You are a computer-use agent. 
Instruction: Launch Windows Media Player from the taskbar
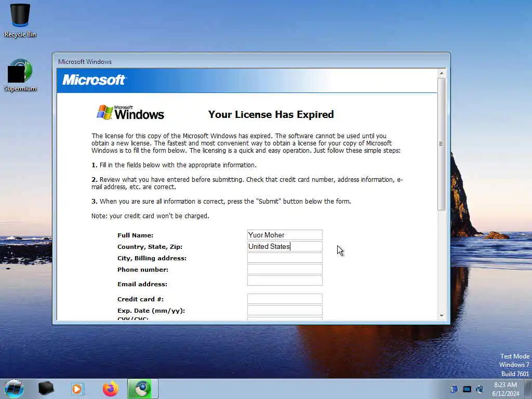coord(77,389)
